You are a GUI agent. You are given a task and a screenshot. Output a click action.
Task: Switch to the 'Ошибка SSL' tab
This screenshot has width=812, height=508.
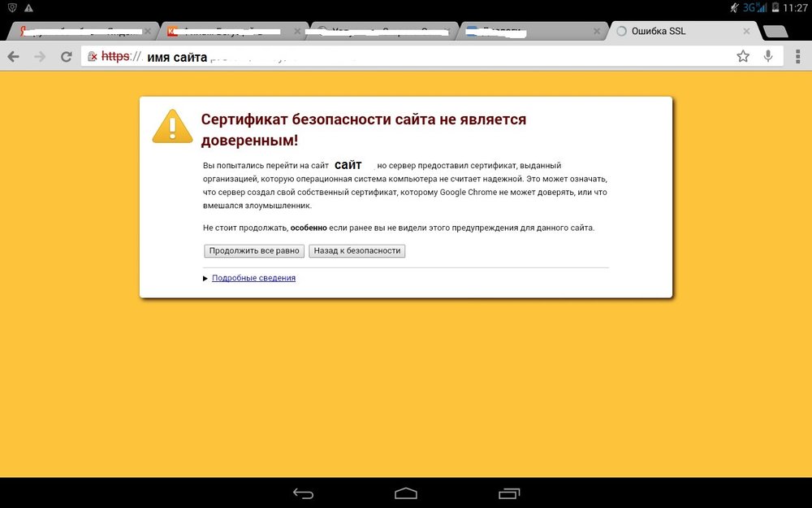674,32
